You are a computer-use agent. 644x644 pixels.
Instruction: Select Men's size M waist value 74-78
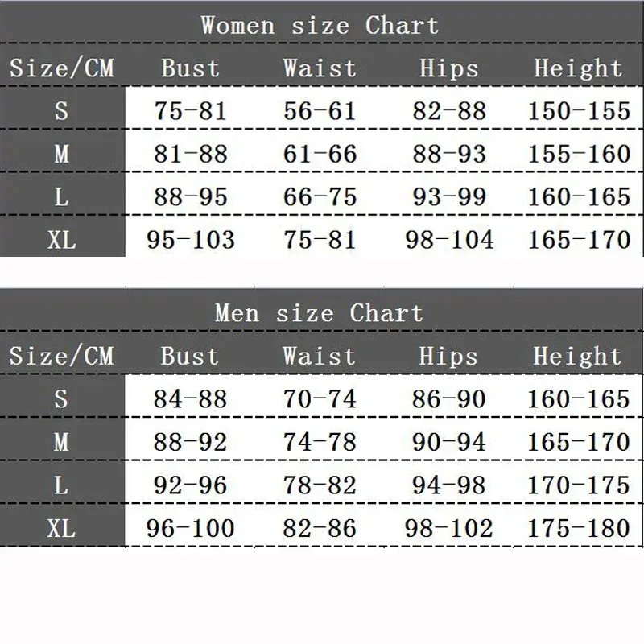click(320, 441)
